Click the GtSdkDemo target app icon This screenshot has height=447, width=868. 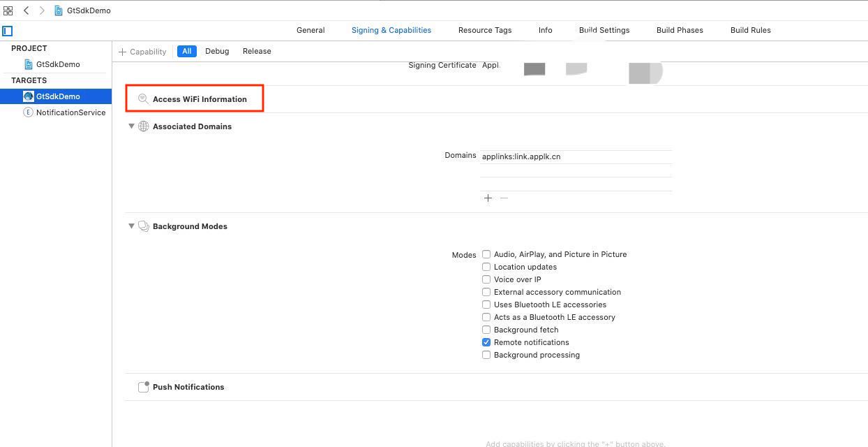click(29, 96)
